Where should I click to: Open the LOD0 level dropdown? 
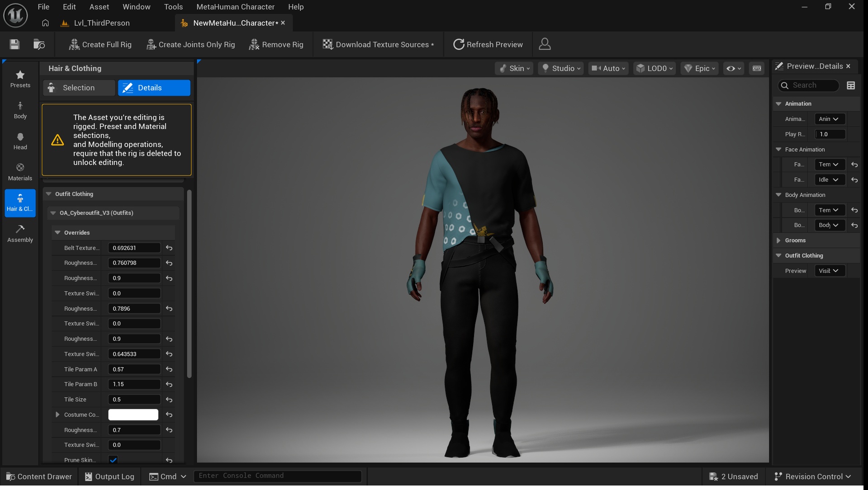(x=655, y=68)
